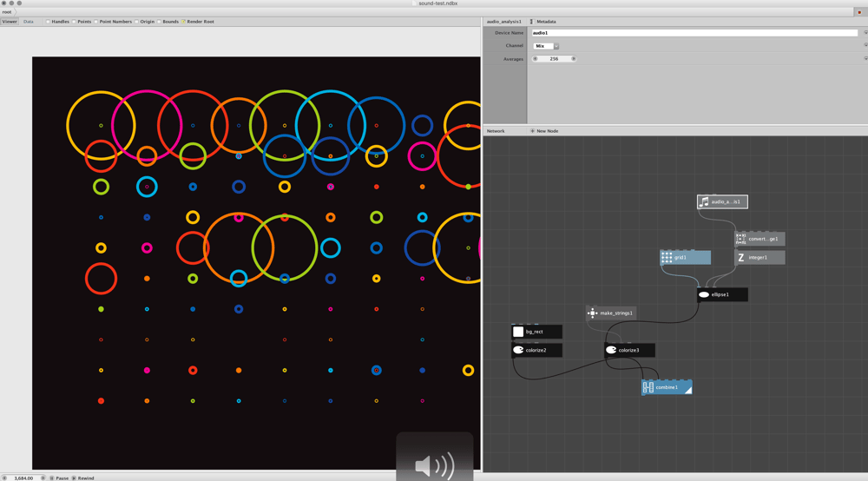Open the Channel row options arrow
The height and width of the screenshot is (481, 868).
865,45
